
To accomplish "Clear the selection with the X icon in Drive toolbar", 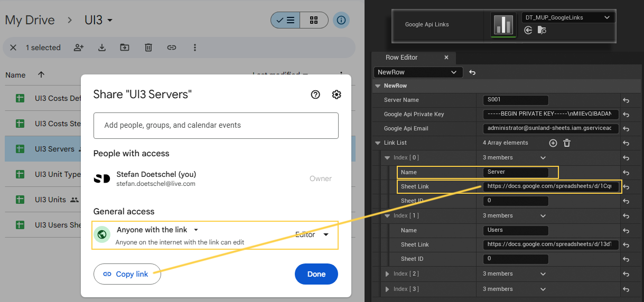I will 13,48.
